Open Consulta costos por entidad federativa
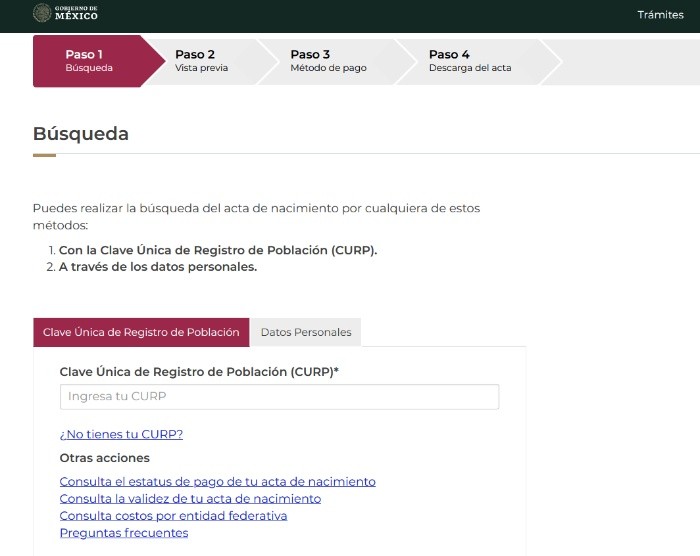 (173, 516)
